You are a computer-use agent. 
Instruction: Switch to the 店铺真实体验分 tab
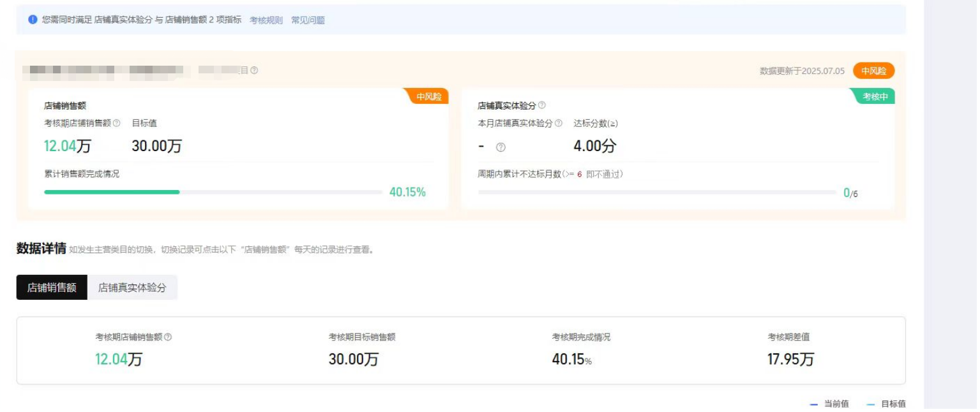tap(132, 288)
